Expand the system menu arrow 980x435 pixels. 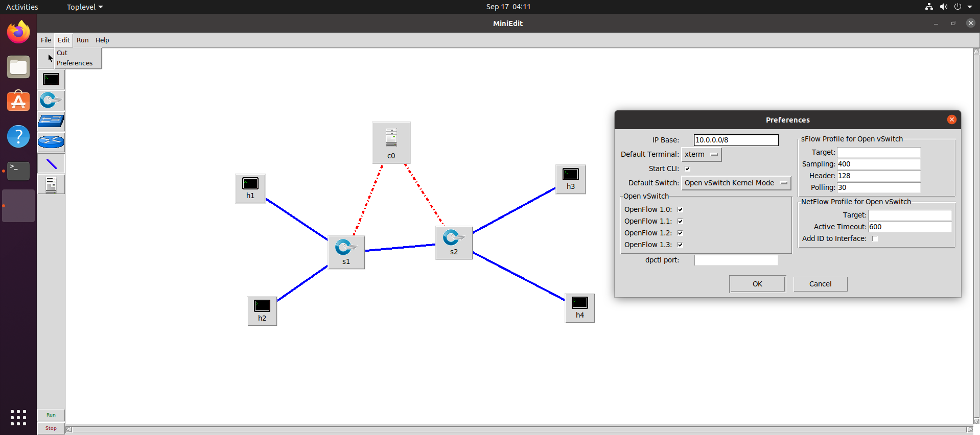coord(970,7)
